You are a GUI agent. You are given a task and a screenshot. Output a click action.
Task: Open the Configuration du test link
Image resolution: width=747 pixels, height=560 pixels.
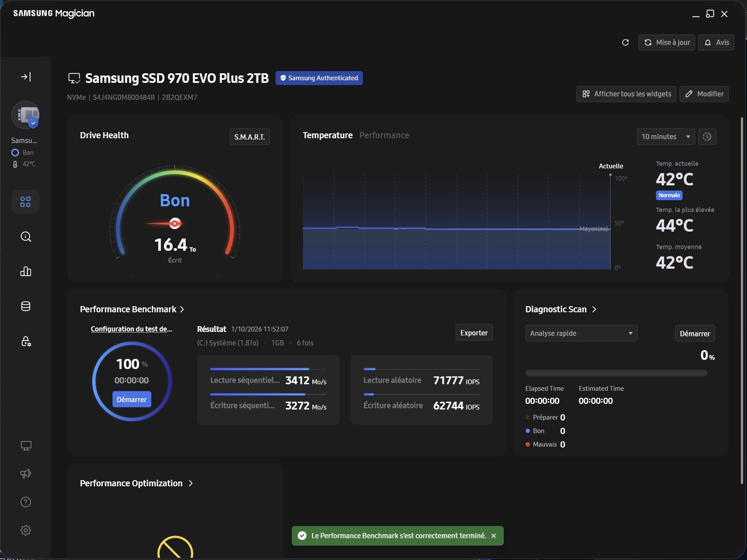(x=131, y=329)
